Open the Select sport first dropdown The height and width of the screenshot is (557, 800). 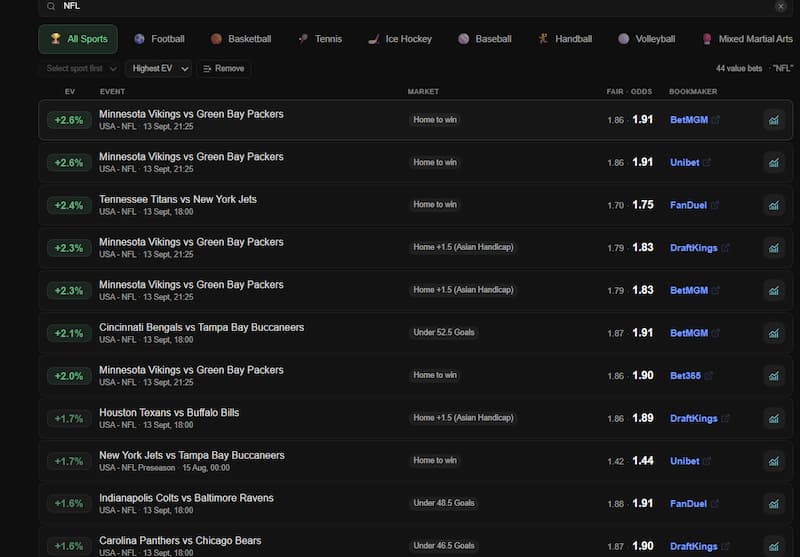(82, 68)
